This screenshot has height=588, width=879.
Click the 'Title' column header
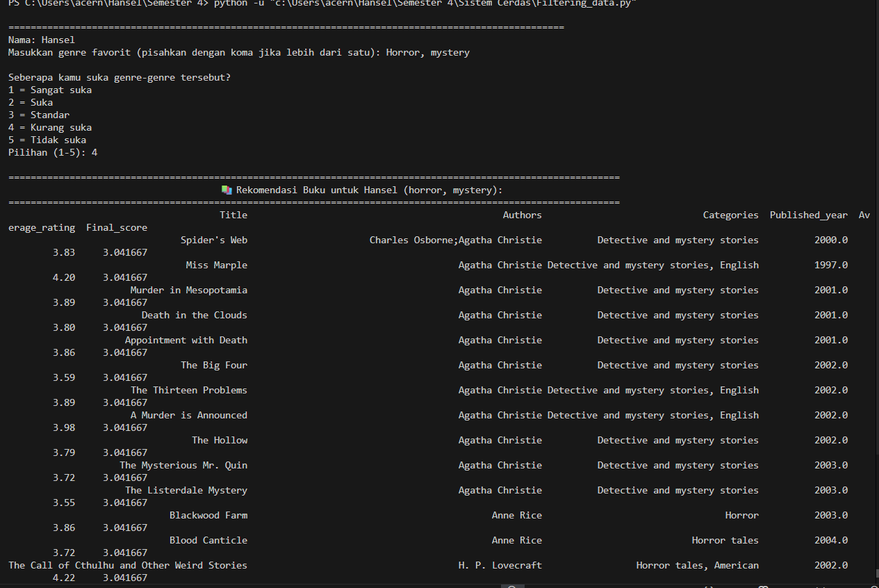(x=233, y=215)
